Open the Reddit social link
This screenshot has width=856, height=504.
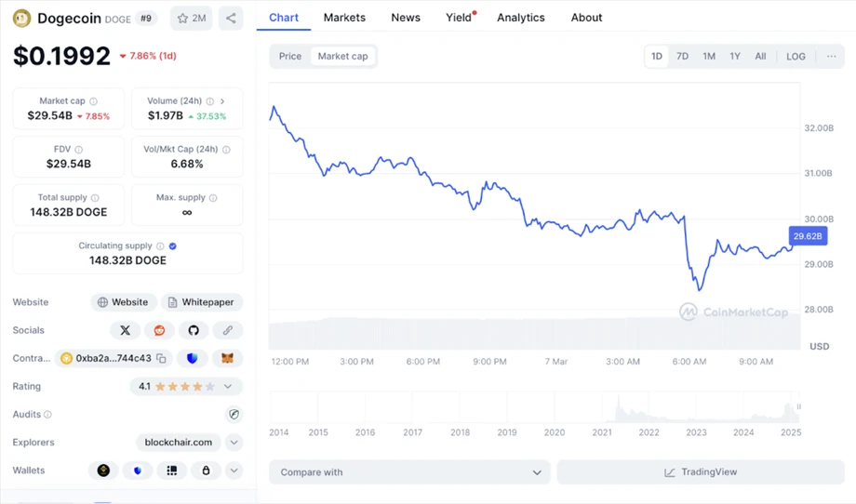[159, 330]
